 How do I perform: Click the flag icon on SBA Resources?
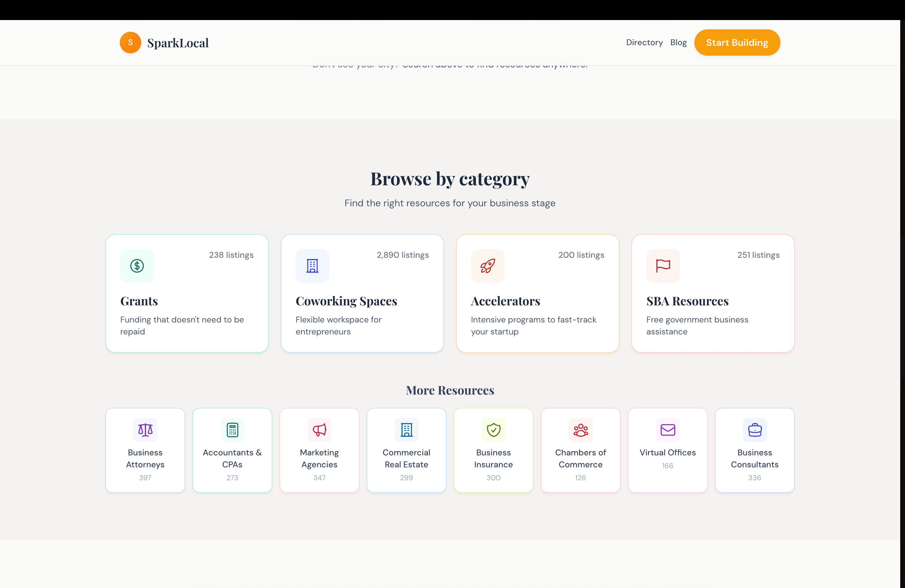(x=662, y=266)
